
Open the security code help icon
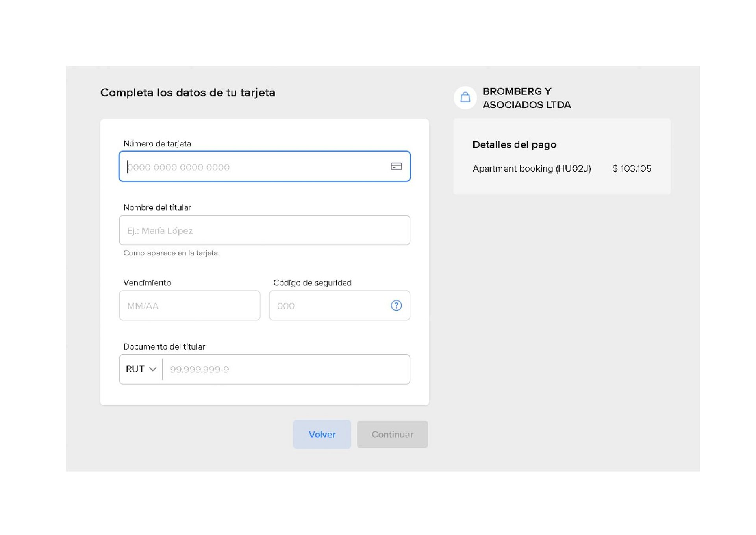click(x=396, y=305)
